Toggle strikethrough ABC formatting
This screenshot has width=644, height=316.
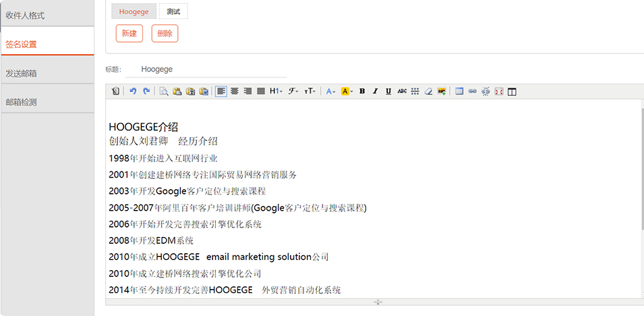pyautogui.click(x=402, y=91)
